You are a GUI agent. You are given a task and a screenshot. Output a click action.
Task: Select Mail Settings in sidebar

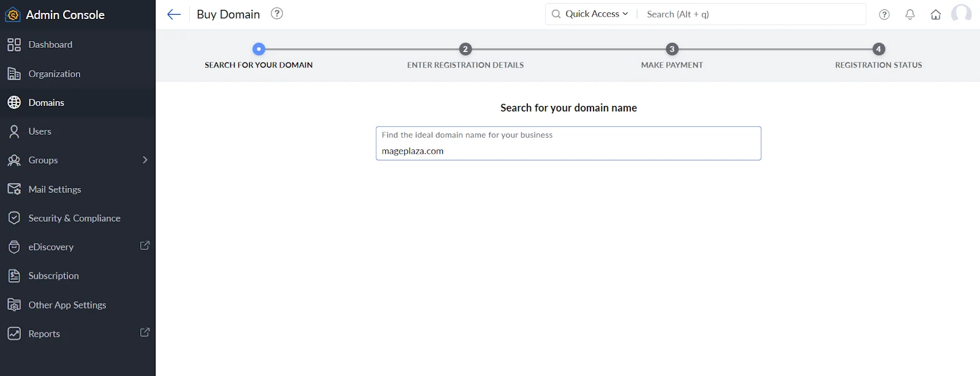coord(55,189)
